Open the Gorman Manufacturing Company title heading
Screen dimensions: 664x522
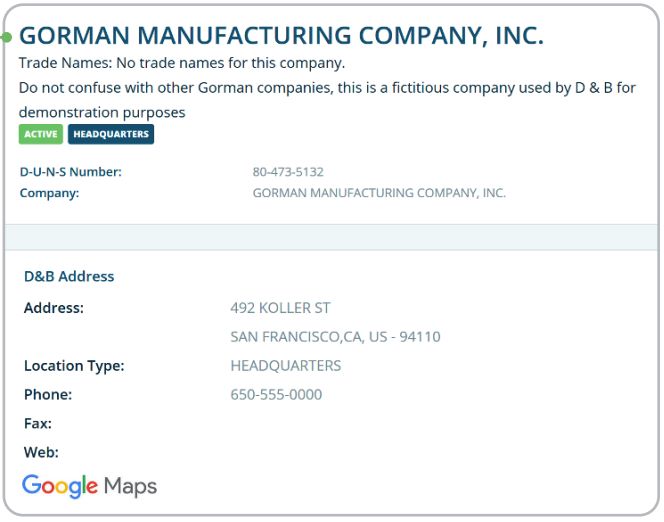[282, 36]
